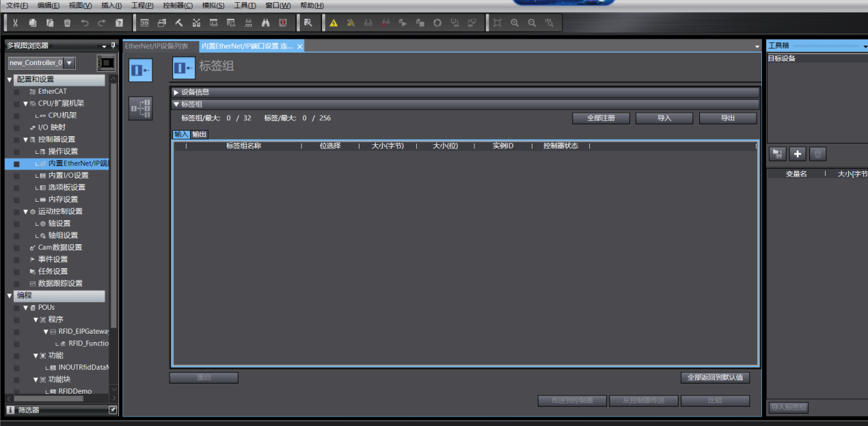Screen dimensions: 868x426
Task: Toggle the square box beside EtherCAT
Action: point(17,92)
